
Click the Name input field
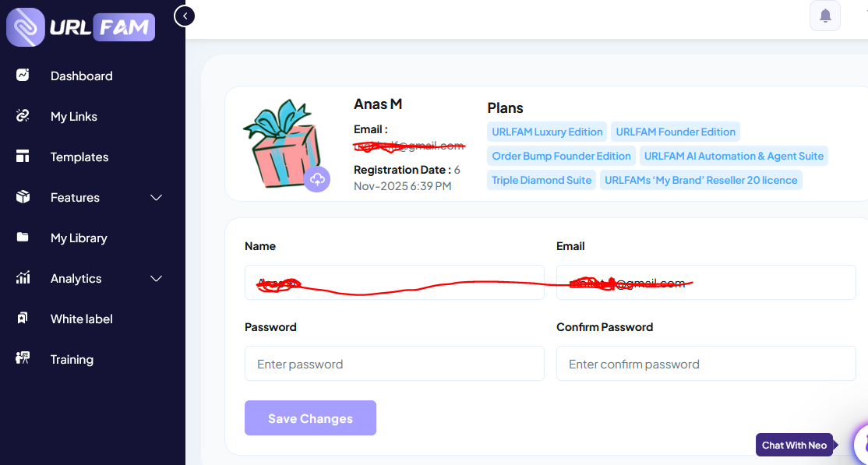(394, 283)
